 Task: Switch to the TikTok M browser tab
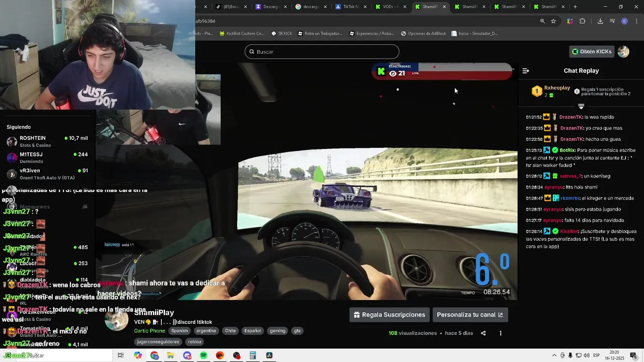351,7
